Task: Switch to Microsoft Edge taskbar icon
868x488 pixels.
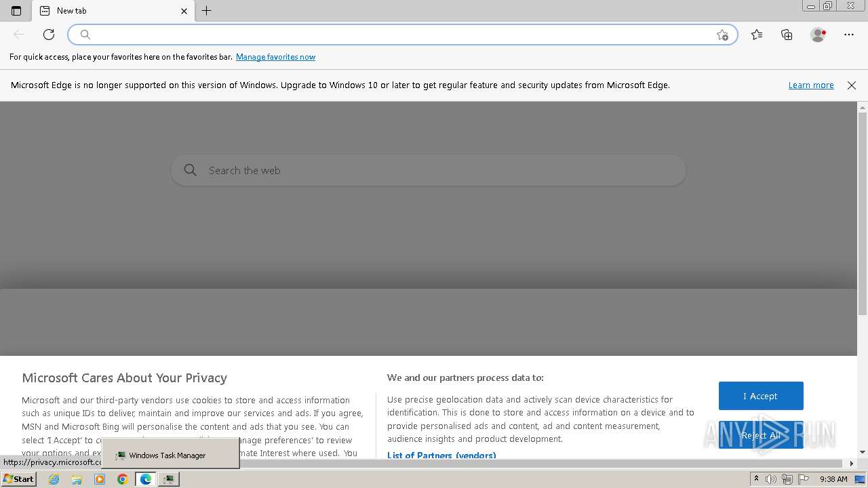Action: click(x=146, y=479)
